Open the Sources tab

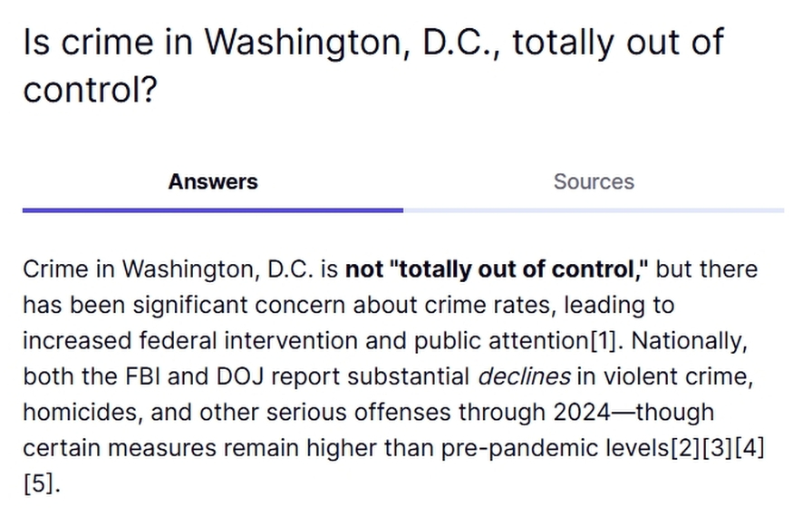[594, 181]
